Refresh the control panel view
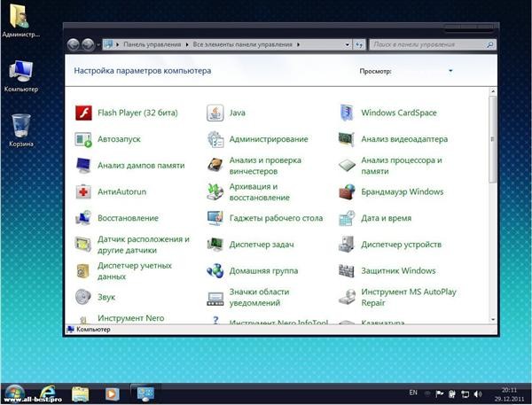 [x=359, y=44]
